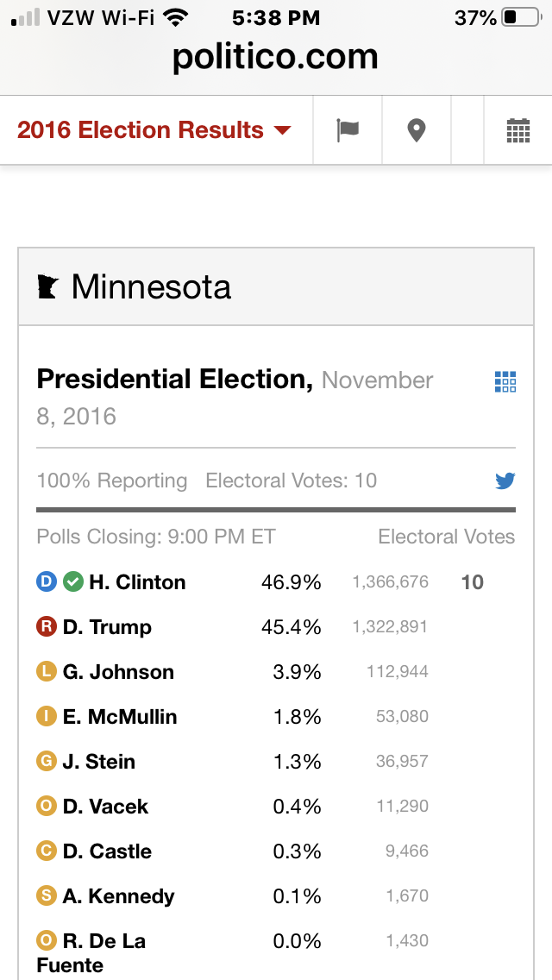This screenshot has height=980, width=552.
Task: Tap the yellow G party badge for Stein
Action: (x=47, y=761)
